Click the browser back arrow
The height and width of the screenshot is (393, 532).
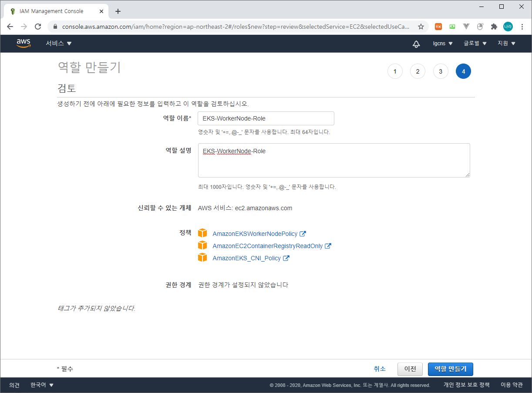[10, 27]
